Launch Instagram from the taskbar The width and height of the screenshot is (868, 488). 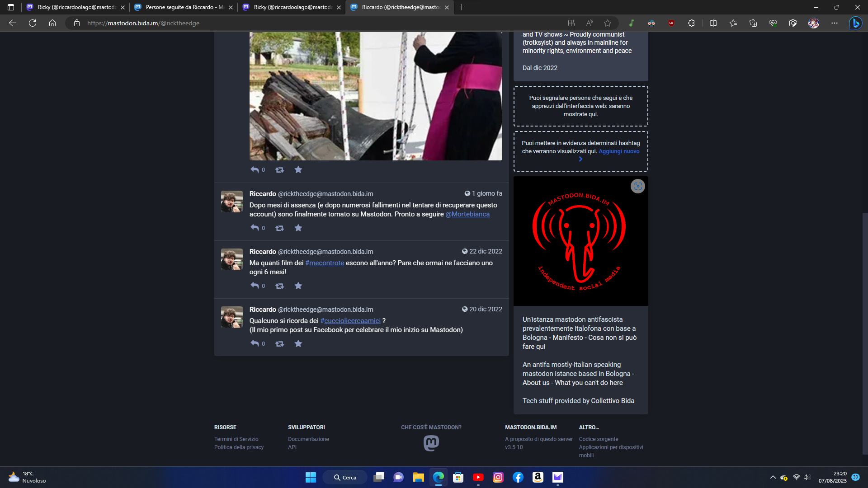click(498, 477)
